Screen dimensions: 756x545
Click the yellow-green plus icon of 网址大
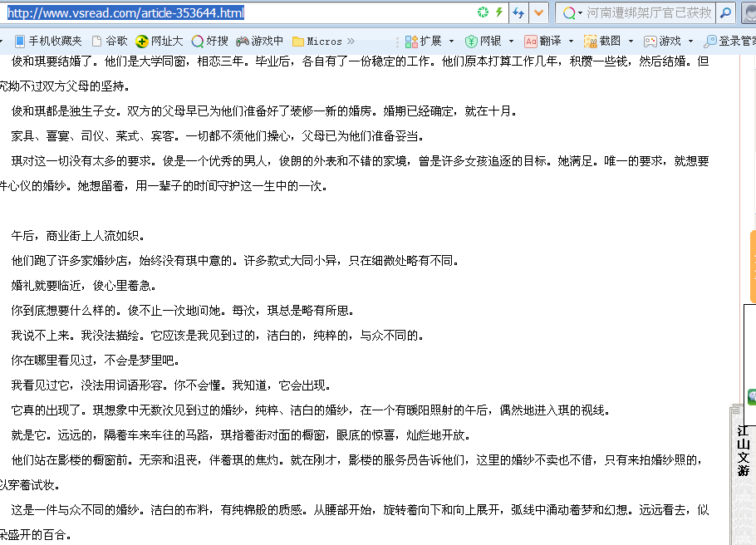click(x=142, y=42)
